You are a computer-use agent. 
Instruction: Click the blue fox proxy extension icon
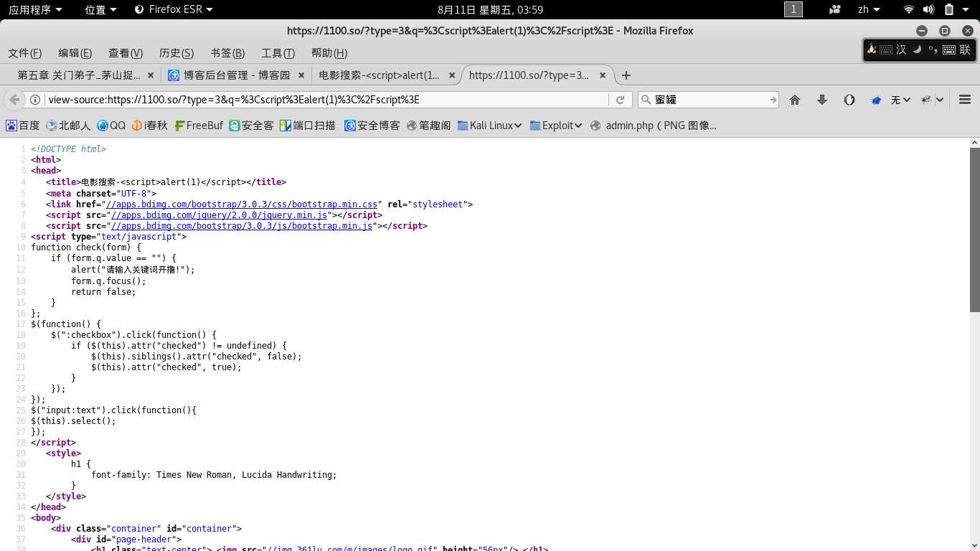click(876, 100)
